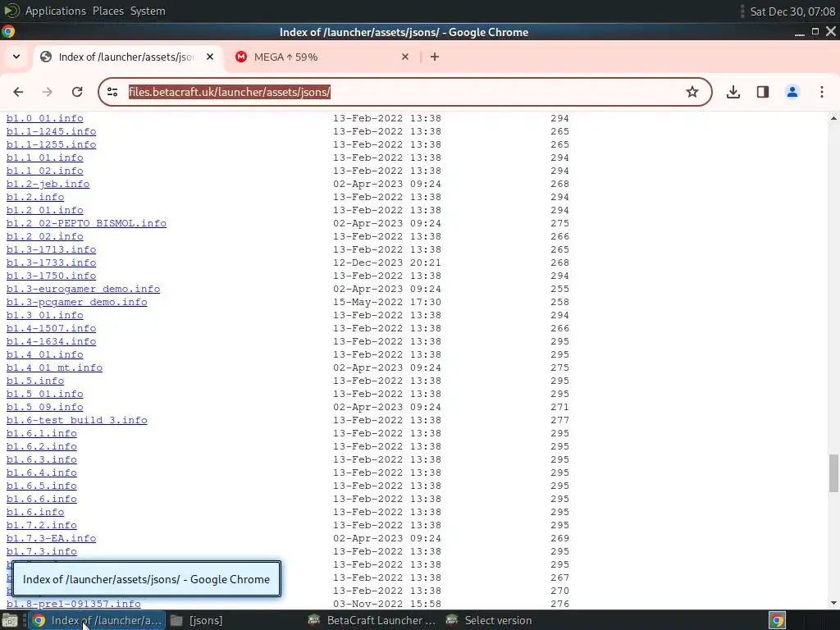Open the b1.2_01.info link
Image resolution: width=840 pixels, height=630 pixels.
45,210
